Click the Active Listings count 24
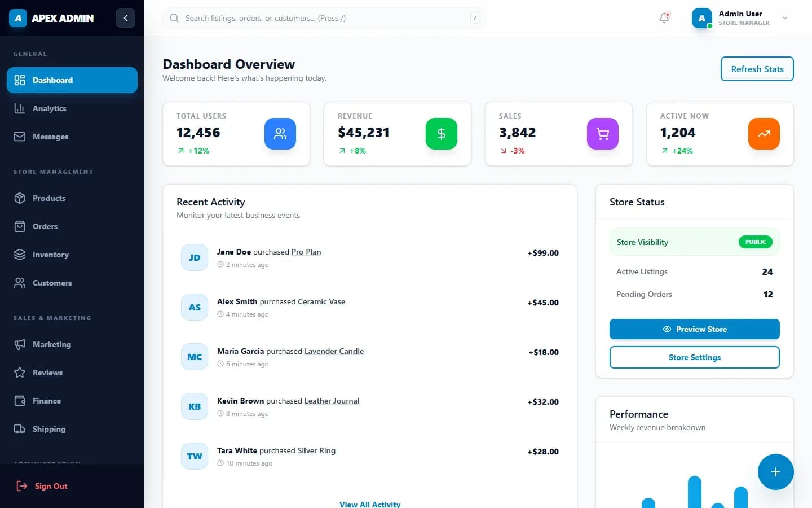 (x=767, y=271)
